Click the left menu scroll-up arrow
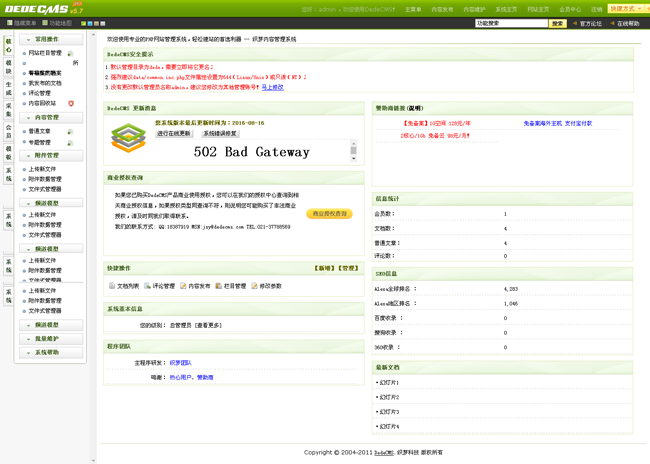Screen dimensions: 650x464 click(x=93, y=35)
